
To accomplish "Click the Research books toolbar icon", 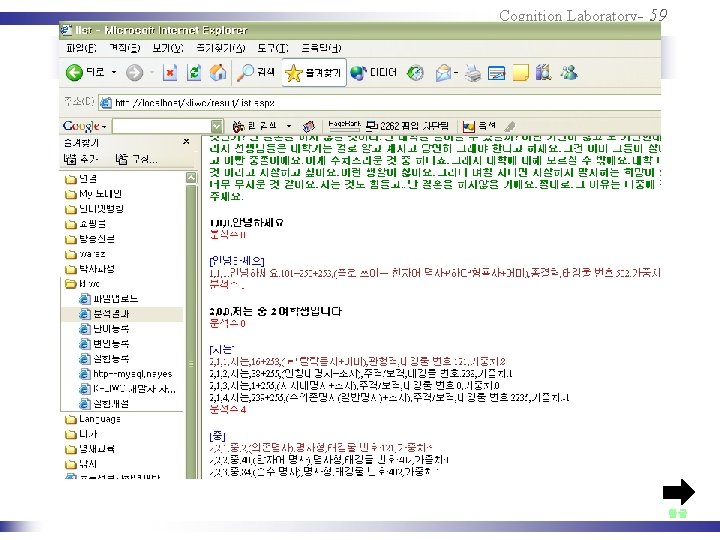I will (x=543, y=73).
